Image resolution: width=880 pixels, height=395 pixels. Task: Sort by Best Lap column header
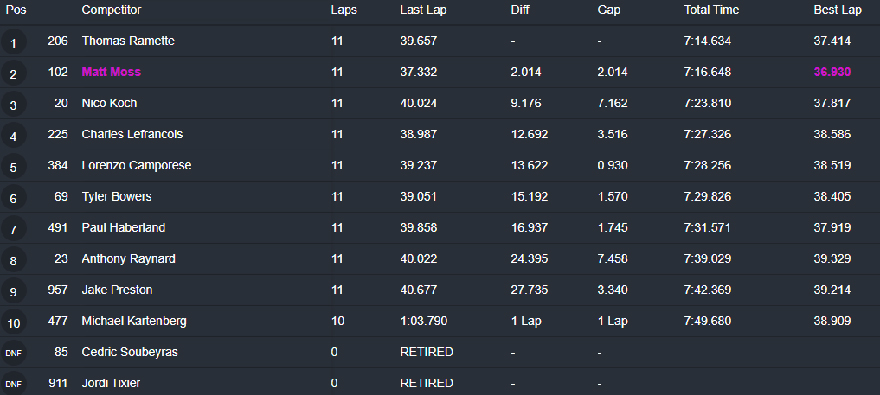tap(837, 10)
